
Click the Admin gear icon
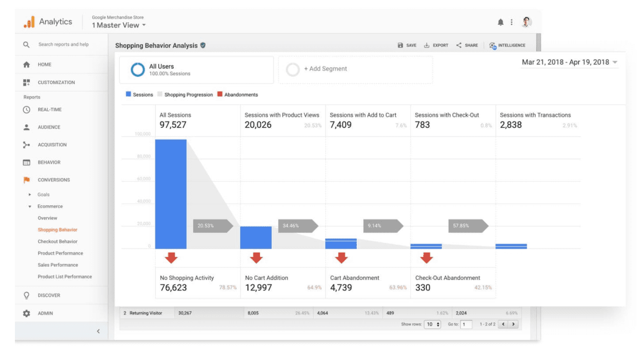pos(27,314)
